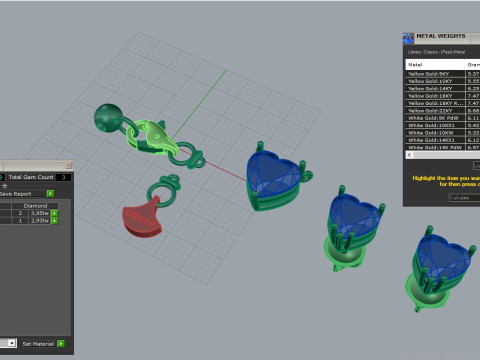Click the Metal Weights panel icon
This screenshot has height=360, width=480.
[408, 38]
